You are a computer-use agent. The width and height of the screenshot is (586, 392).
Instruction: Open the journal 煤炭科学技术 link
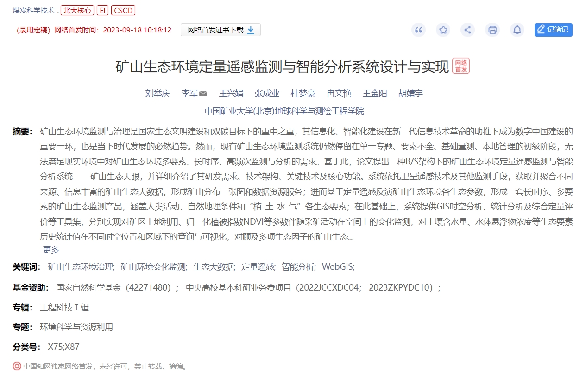[x=33, y=11]
